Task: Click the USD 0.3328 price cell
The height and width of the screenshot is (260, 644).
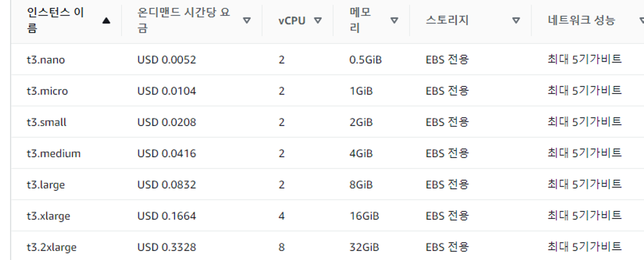Action: pyautogui.click(x=166, y=247)
